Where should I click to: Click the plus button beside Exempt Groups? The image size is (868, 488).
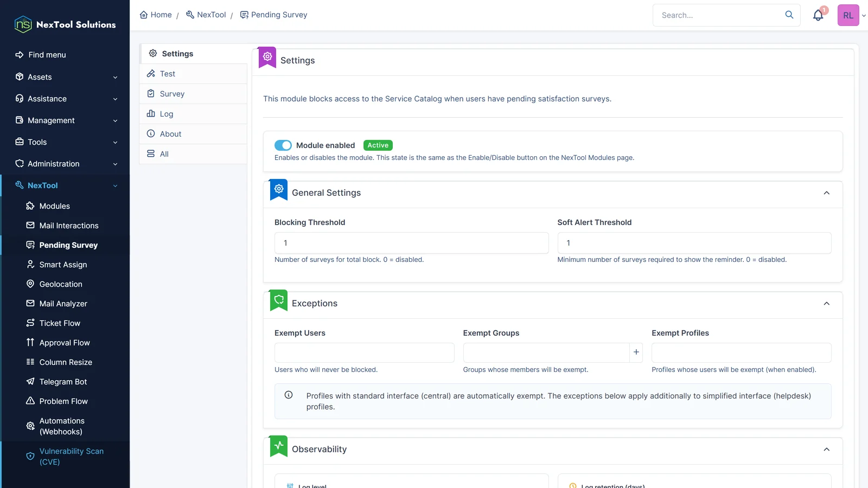[x=636, y=352]
